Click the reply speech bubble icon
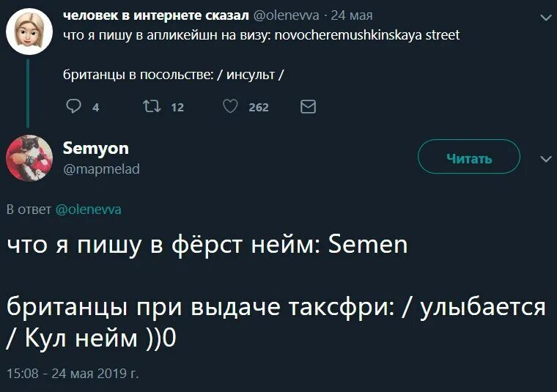This screenshot has height=392, width=557. [73, 107]
